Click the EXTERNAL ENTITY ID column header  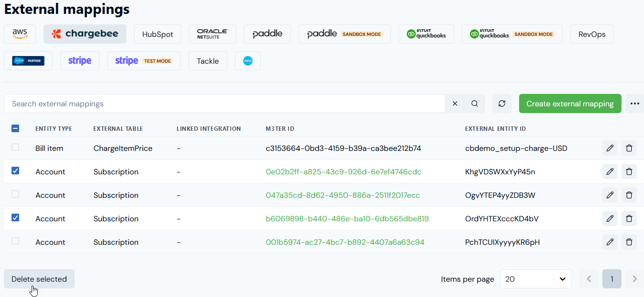[x=496, y=129]
